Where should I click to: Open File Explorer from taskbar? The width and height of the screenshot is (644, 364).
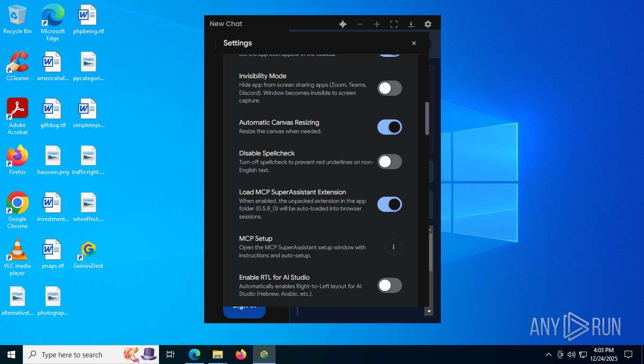(x=217, y=355)
